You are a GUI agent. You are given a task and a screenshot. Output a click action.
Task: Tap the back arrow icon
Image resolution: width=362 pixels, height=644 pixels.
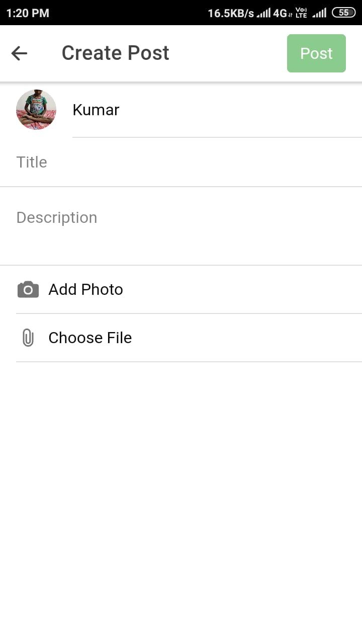pyautogui.click(x=19, y=53)
